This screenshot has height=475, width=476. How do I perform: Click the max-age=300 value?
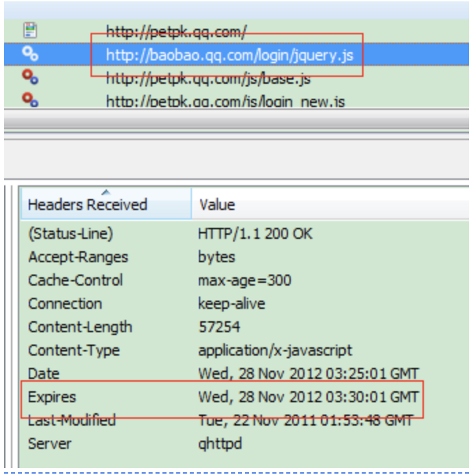[x=245, y=281]
